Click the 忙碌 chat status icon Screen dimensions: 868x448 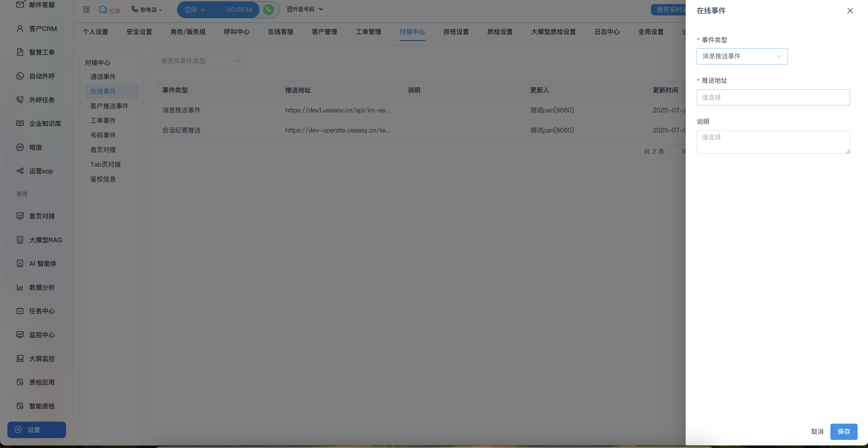[x=103, y=9]
